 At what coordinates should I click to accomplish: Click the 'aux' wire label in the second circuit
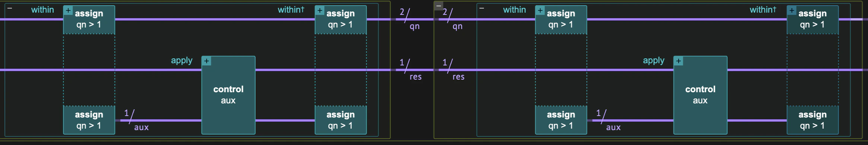pos(614,127)
